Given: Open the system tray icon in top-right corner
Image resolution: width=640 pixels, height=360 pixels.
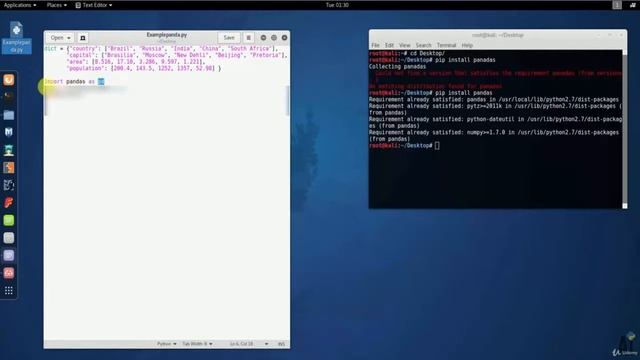Looking at the screenshot, I should pyautogui.click(x=632, y=5).
